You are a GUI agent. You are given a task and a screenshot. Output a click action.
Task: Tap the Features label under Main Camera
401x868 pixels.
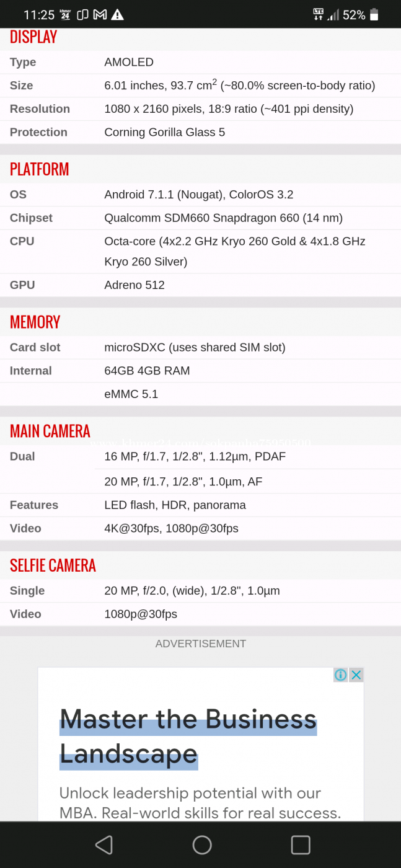34,505
